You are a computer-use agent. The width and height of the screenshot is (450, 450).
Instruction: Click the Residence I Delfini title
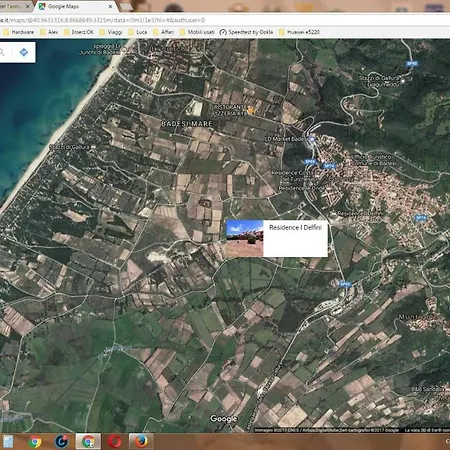(295, 227)
